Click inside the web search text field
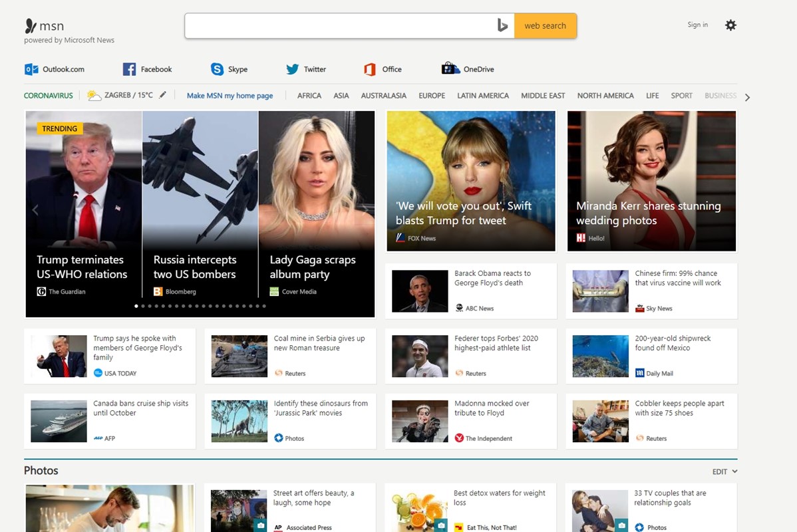 [x=339, y=26]
